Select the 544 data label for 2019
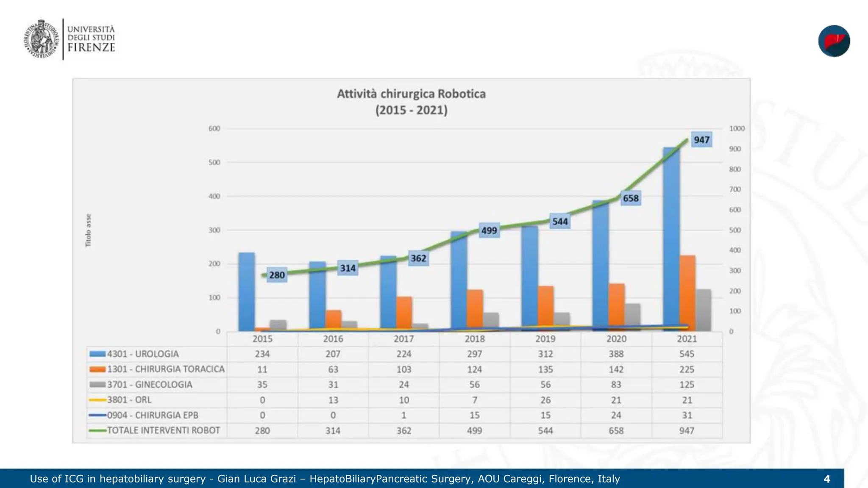 (560, 222)
